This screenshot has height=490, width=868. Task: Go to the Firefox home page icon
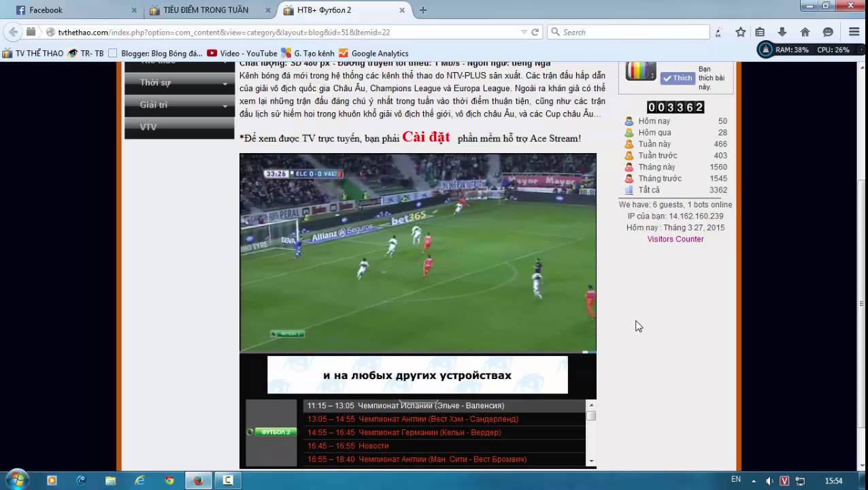[x=805, y=32]
